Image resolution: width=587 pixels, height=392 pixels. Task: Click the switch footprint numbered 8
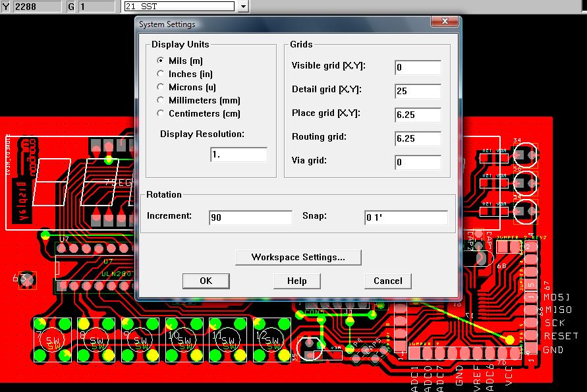tap(96, 341)
